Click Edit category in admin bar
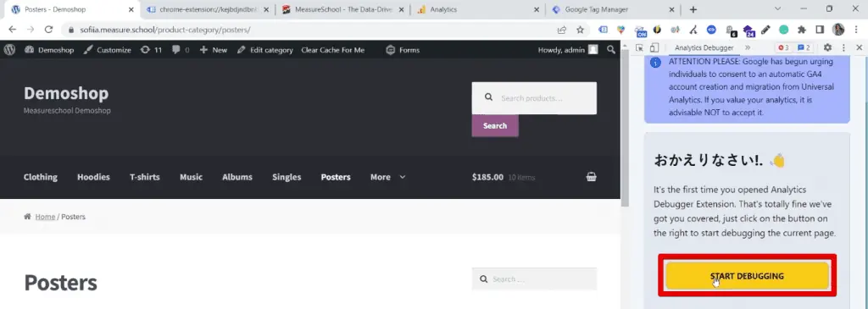Screen dimensions: 868x309 (264, 50)
